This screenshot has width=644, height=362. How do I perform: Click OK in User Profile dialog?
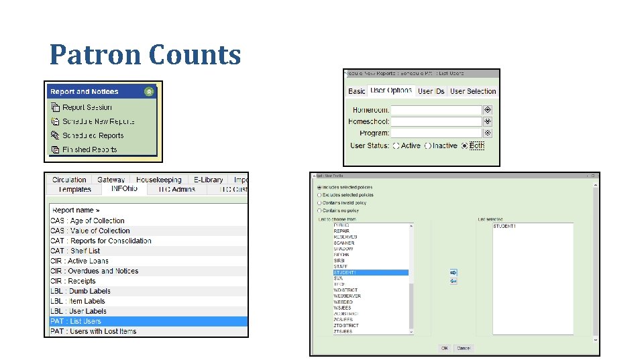(444, 348)
